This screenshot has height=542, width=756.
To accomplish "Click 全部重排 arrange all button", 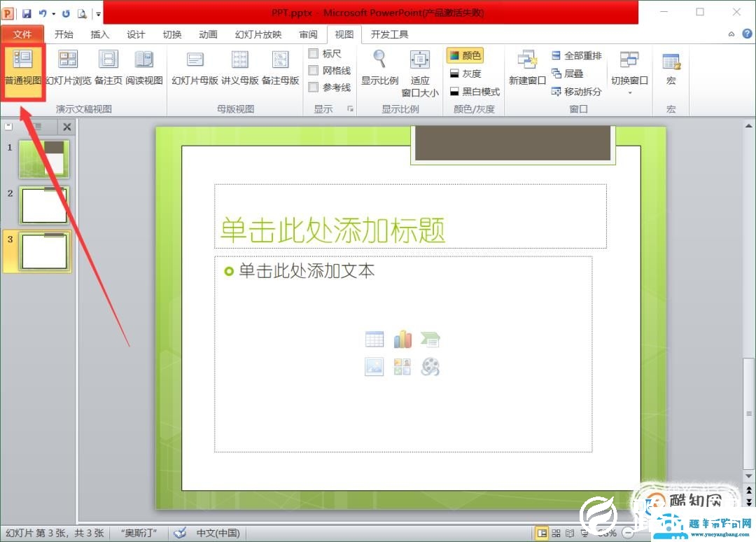I will (x=576, y=55).
